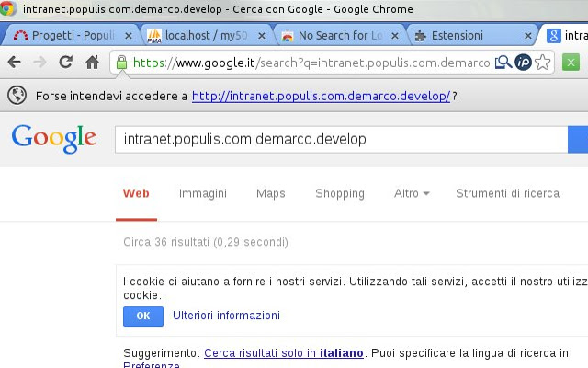Select the Immagini search category
Image resolution: width=588 pixels, height=368 pixels.
[203, 193]
